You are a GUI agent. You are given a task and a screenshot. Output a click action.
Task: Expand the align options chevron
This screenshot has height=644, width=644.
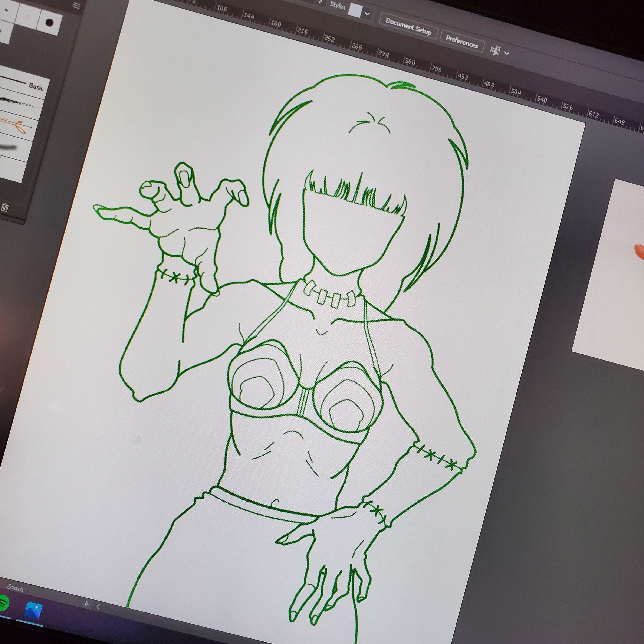[x=507, y=53]
